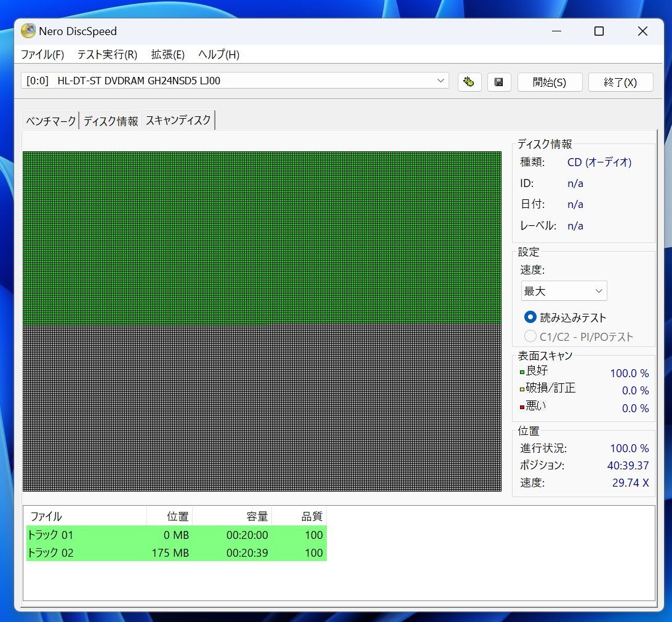Click the yellow 破損/訂正 legend square

(x=522, y=389)
